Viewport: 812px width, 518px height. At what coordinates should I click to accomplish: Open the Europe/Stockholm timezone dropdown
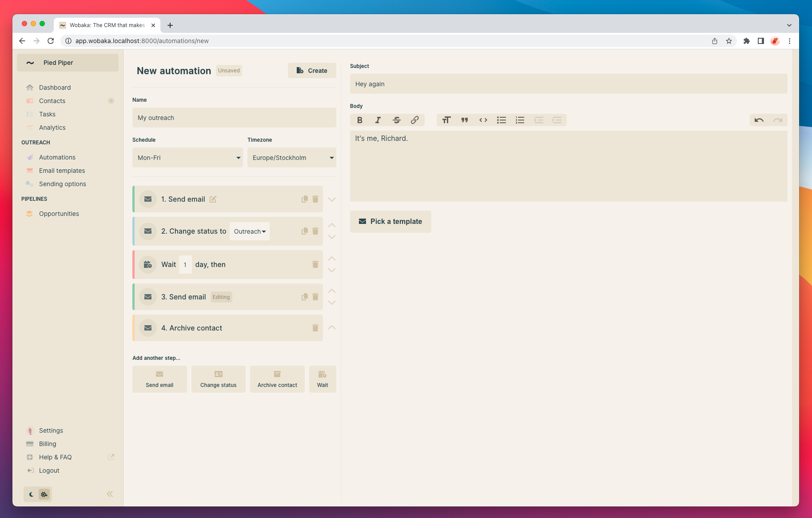pos(291,157)
